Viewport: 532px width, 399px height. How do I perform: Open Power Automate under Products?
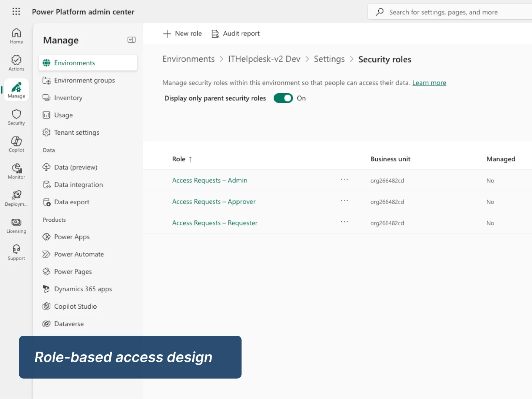tap(79, 254)
